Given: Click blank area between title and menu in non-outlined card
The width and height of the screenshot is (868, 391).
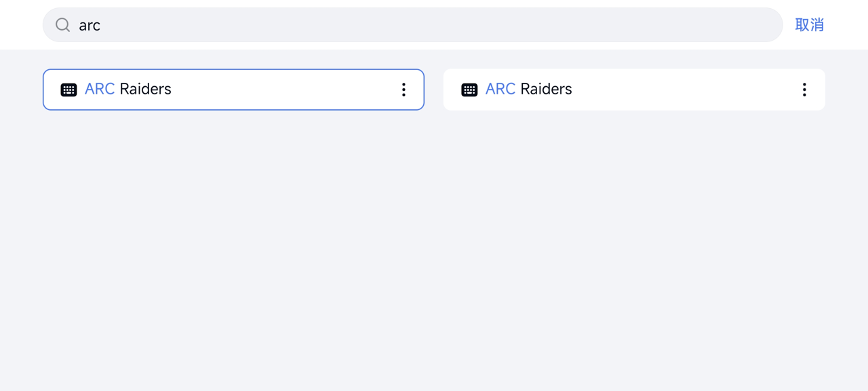Looking at the screenshot, I should (685, 90).
